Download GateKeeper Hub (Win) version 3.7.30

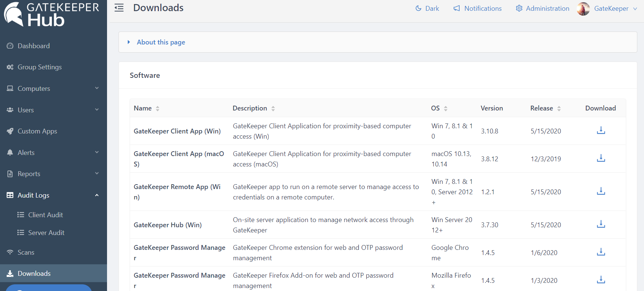coord(601,224)
